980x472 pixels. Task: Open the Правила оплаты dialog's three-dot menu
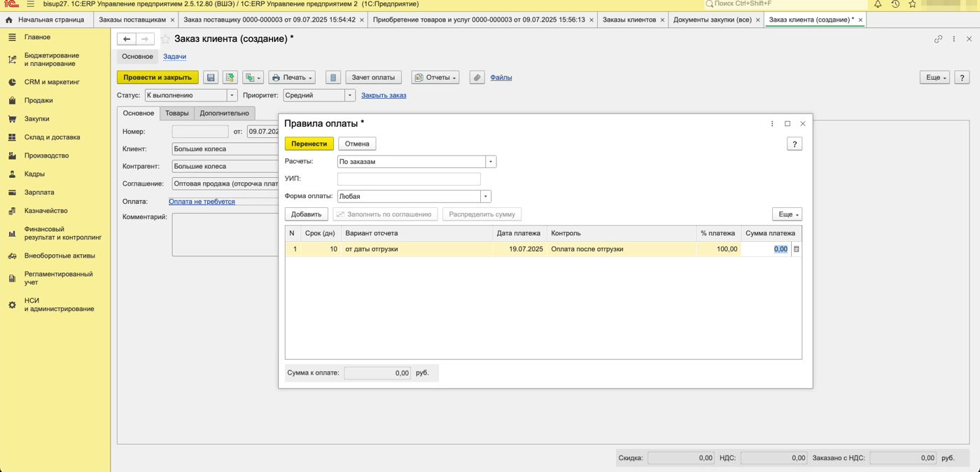pyautogui.click(x=772, y=124)
